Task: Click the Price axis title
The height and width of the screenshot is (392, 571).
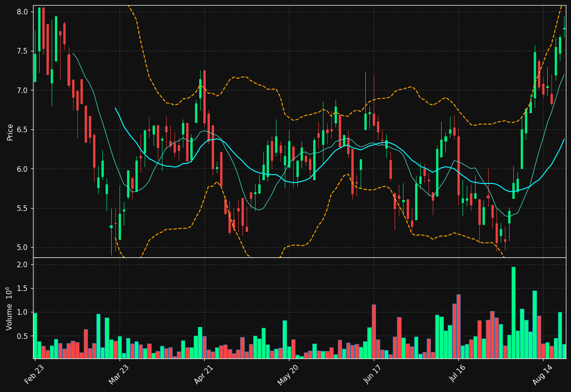Action: (10, 132)
